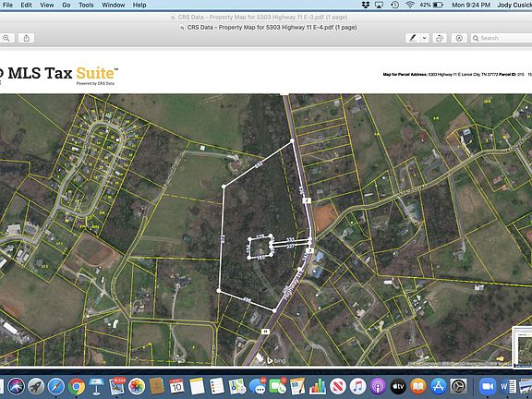The image size is (532, 399).
Task: Show the Markup toolbar
Action: 459,38
